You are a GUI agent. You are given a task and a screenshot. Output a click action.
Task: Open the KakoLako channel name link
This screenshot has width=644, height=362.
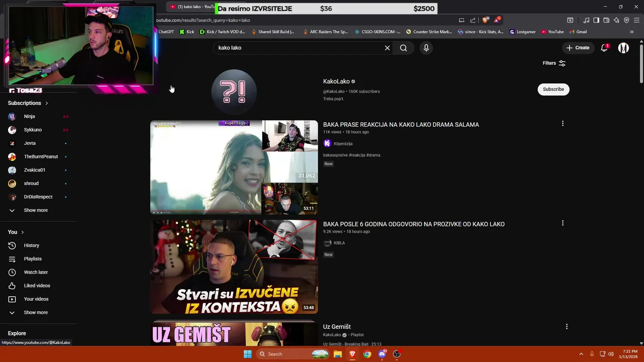[x=336, y=81]
